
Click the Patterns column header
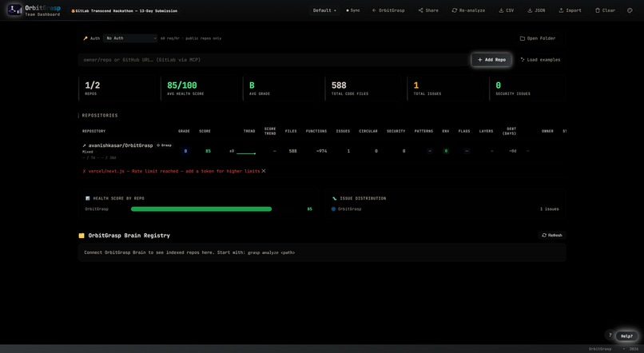423,131
